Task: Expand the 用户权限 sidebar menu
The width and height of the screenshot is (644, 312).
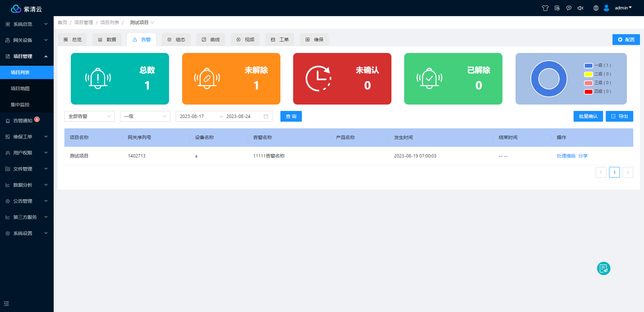Action: click(x=27, y=153)
